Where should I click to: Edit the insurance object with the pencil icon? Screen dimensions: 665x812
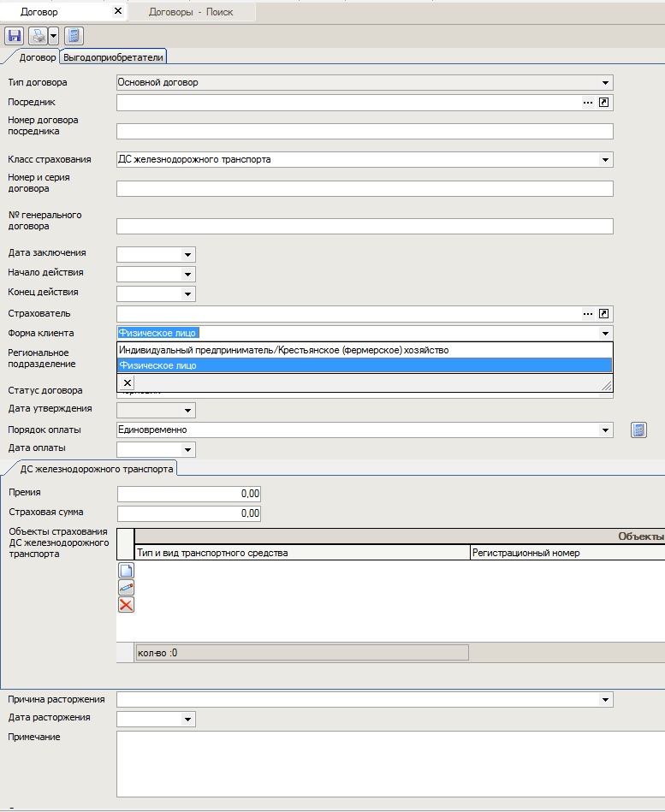126,588
